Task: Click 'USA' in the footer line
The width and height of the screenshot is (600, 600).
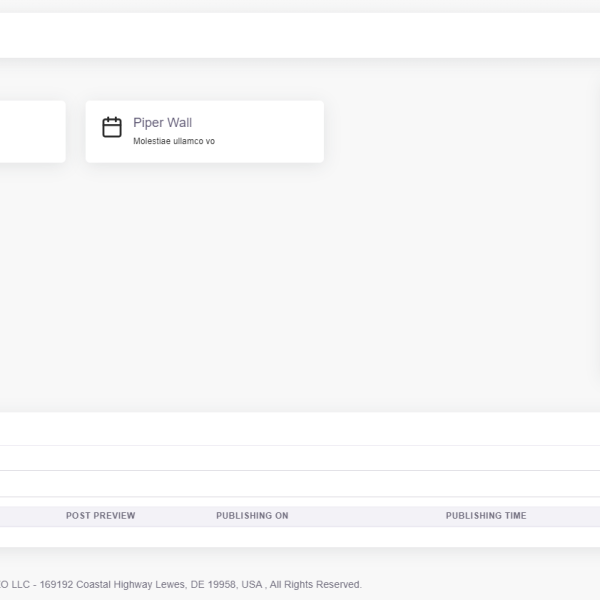Action: [x=251, y=585]
